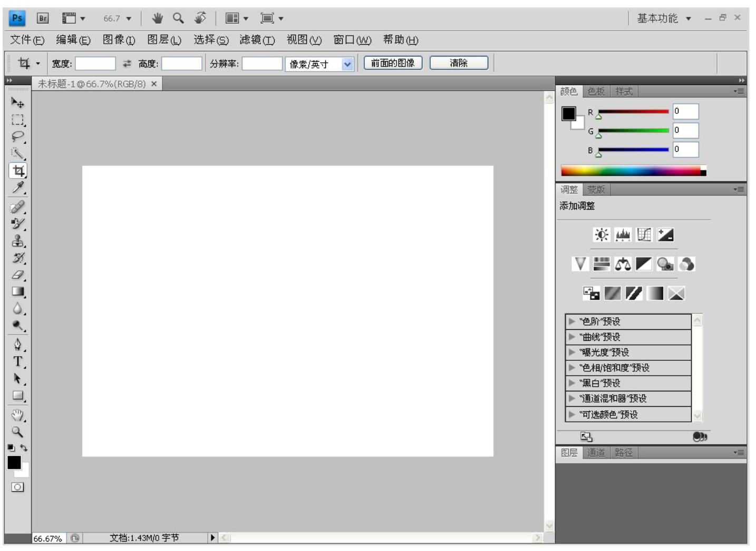756x551 pixels.
Task: Swap foreground and background colors
Action: point(24,448)
